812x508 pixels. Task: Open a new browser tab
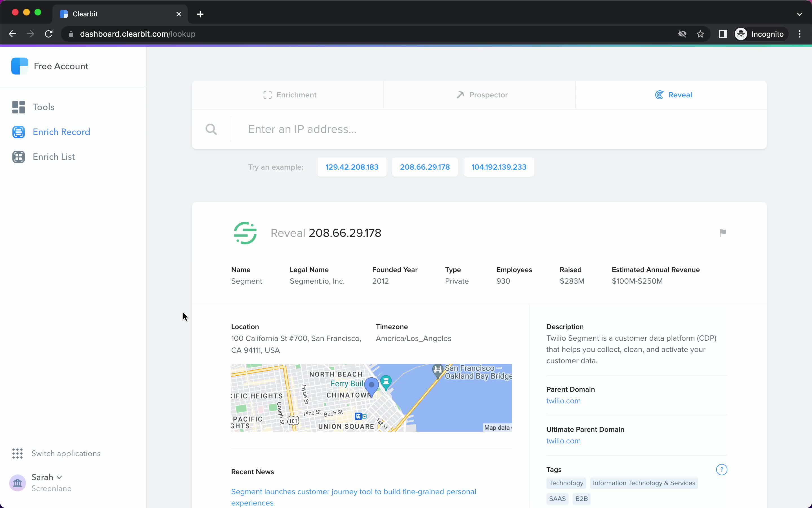pos(200,14)
